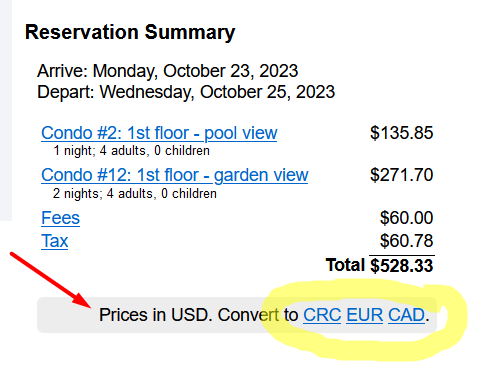Viewport: 484px width, 372px height.
Task: Click the Fees link
Action: click(60, 218)
